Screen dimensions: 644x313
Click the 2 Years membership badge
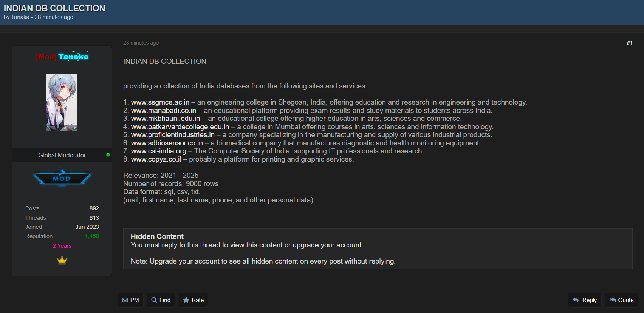coord(62,246)
